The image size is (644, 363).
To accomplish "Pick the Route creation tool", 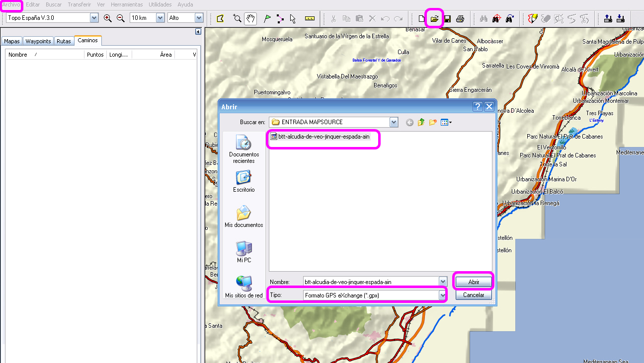I will [x=280, y=18].
